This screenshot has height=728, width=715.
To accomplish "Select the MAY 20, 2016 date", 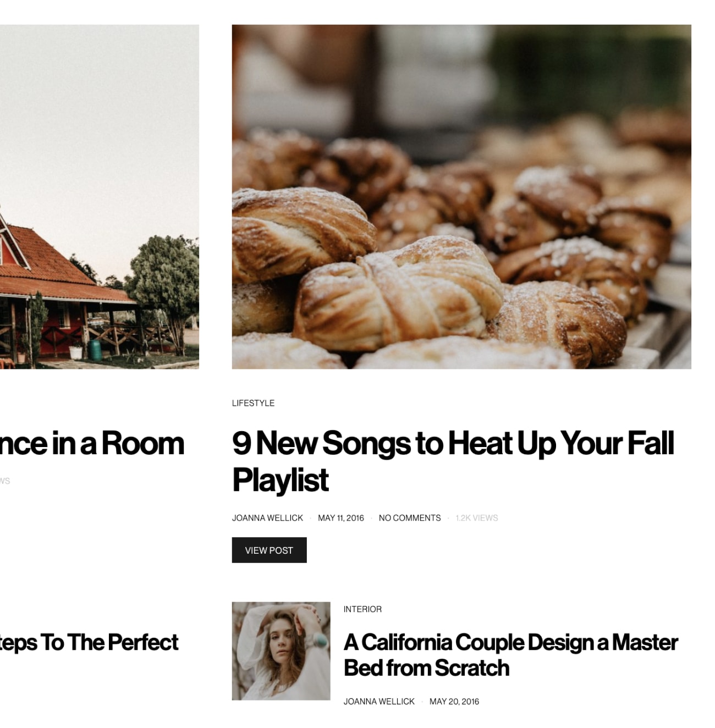I will (x=454, y=702).
